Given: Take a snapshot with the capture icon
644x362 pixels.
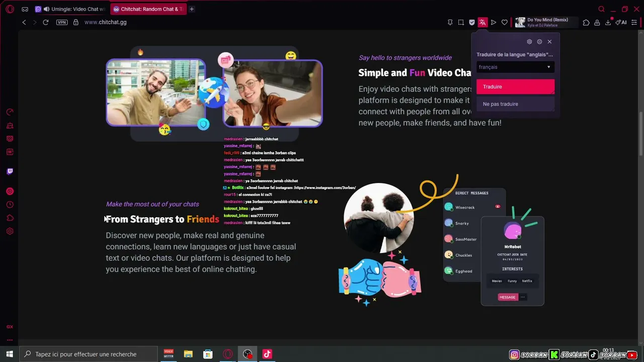Looking at the screenshot, I should [x=461, y=22].
